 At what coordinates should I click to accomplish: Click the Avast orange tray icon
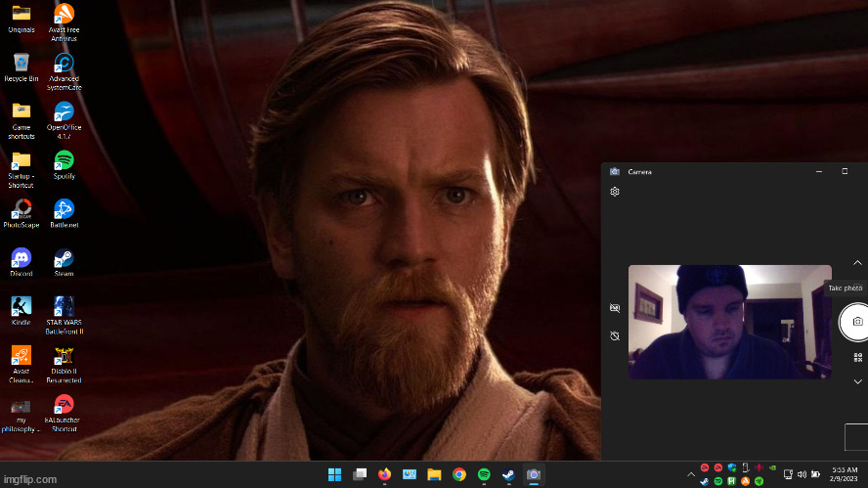pos(745,481)
